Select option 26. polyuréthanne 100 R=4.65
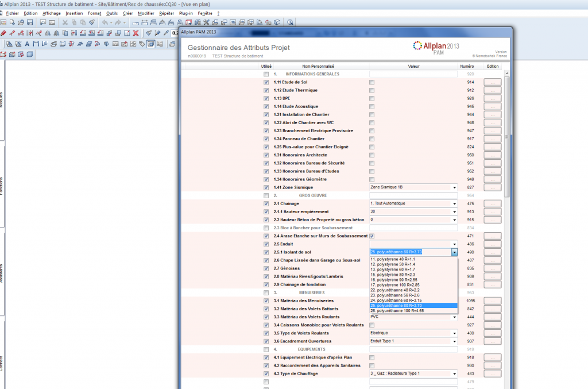The image size is (588, 389). click(413, 311)
